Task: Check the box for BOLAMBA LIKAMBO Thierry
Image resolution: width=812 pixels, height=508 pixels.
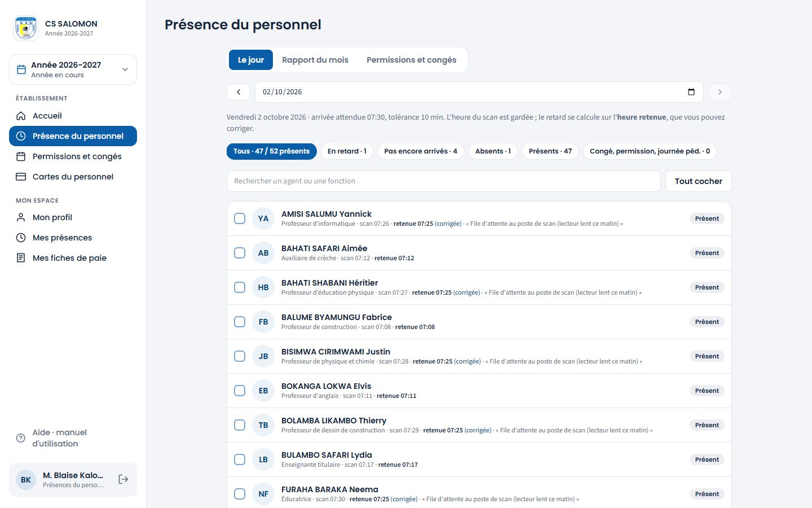Action: 240,425
